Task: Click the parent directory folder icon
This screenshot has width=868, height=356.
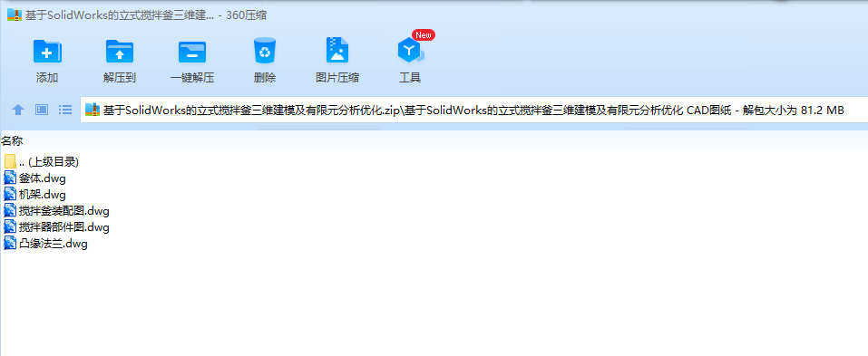Action: (x=10, y=161)
